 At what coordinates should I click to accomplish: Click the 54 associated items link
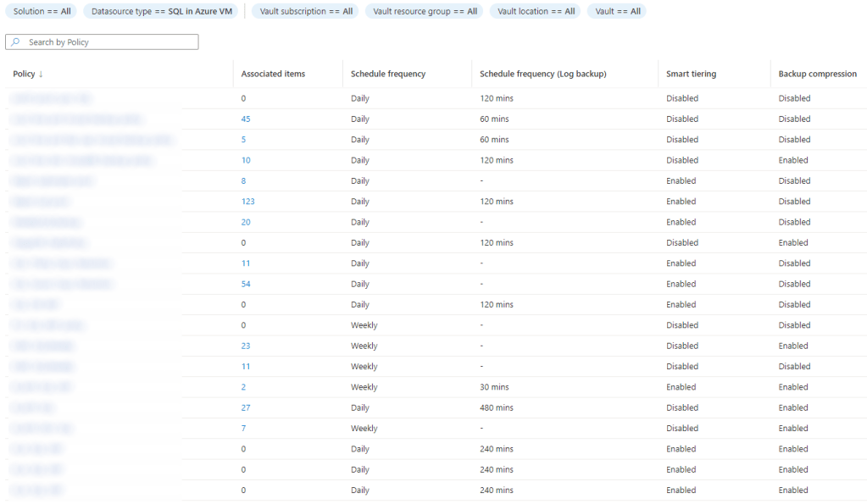[x=246, y=285]
